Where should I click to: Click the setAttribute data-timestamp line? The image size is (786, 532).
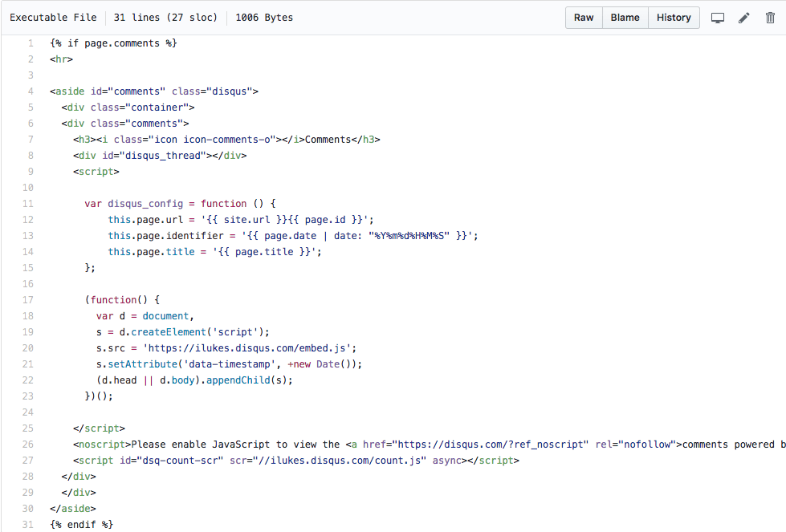tap(229, 364)
